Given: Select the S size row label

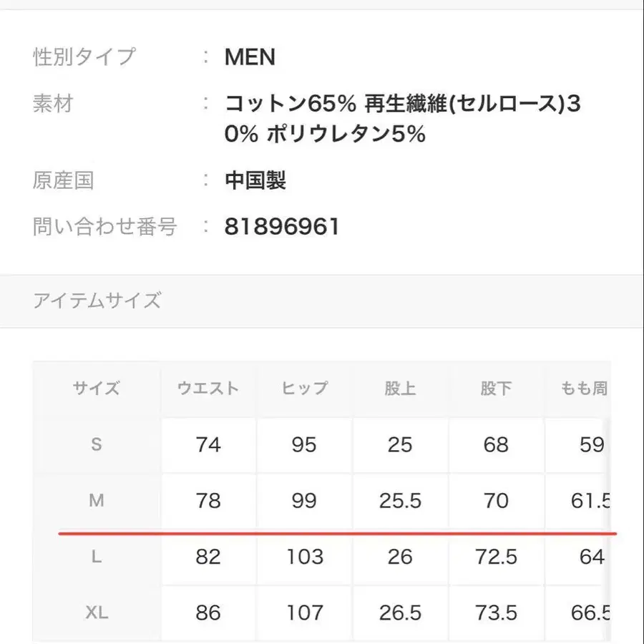Looking at the screenshot, I should 97,444.
